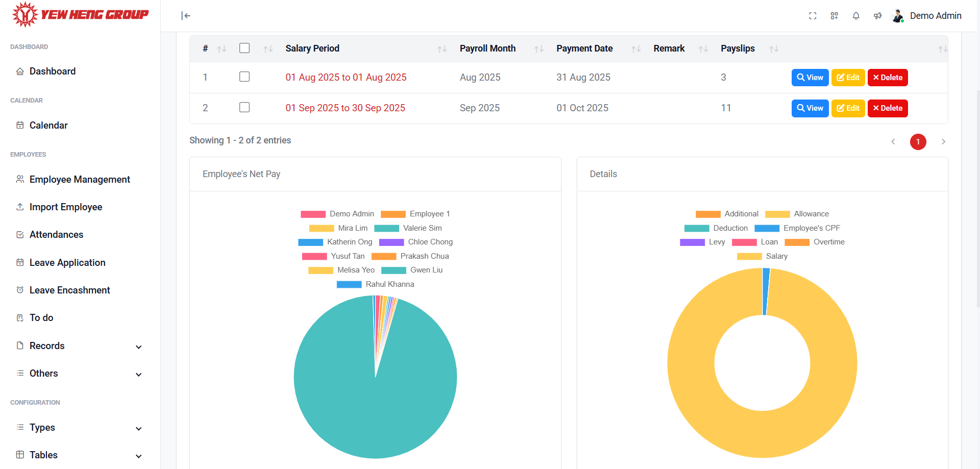Open the apps grid icon
The width and height of the screenshot is (980, 469).
(834, 16)
